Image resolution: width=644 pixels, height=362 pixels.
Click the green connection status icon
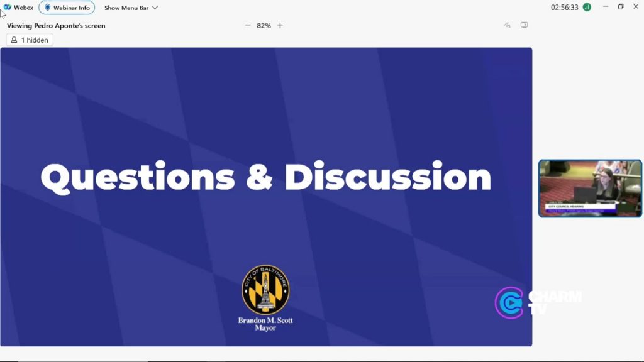[x=587, y=8]
